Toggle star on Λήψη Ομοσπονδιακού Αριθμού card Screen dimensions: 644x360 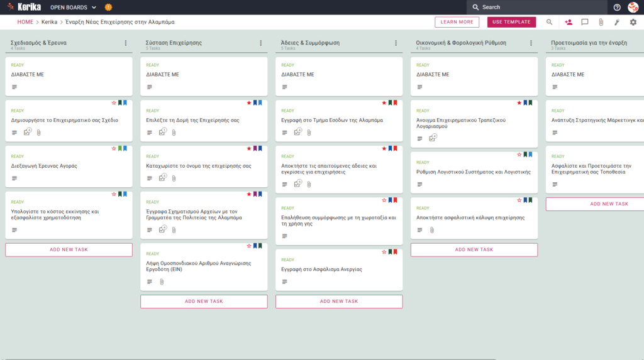[249, 246]
